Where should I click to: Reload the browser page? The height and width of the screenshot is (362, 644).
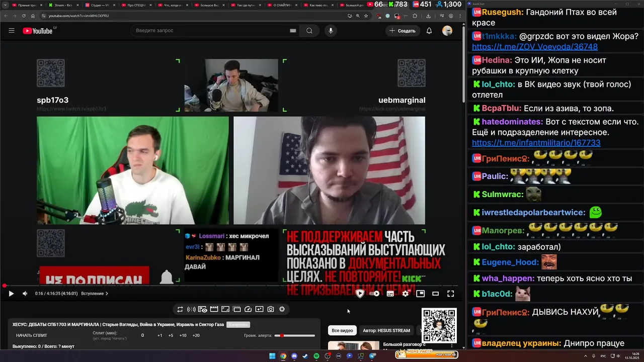pyautogui.click(x=24, y=16)
